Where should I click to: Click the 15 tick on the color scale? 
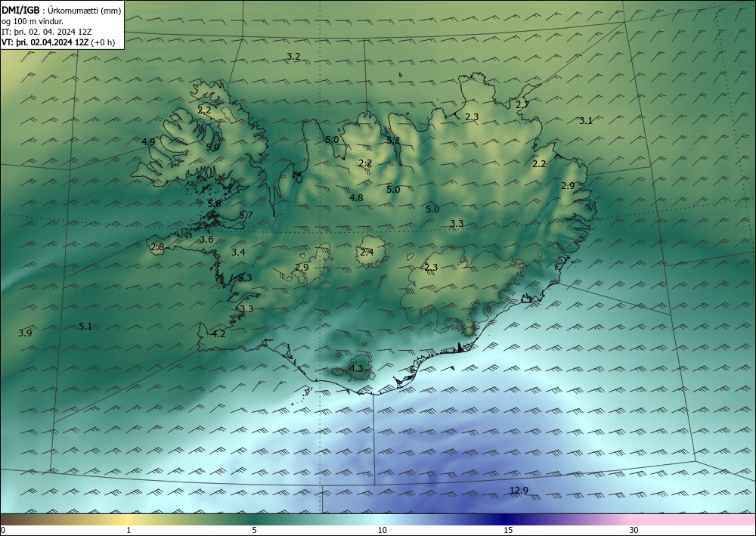[508, 531]
